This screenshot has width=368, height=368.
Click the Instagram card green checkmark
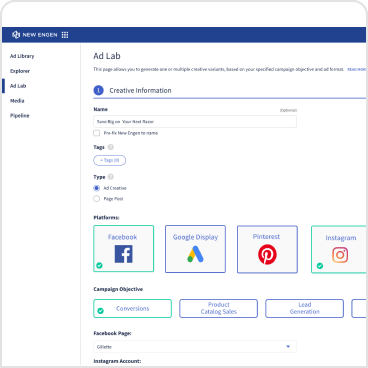(x=320, y=266)
